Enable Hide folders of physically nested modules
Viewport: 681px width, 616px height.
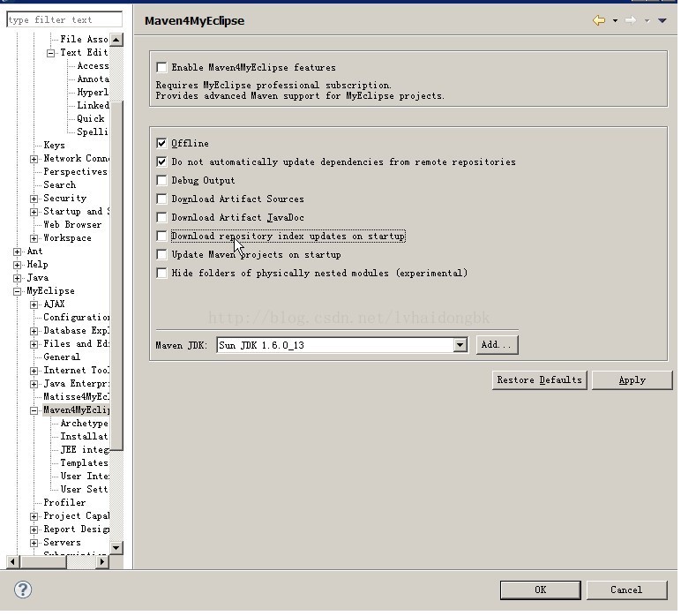[x=161, y=273]
